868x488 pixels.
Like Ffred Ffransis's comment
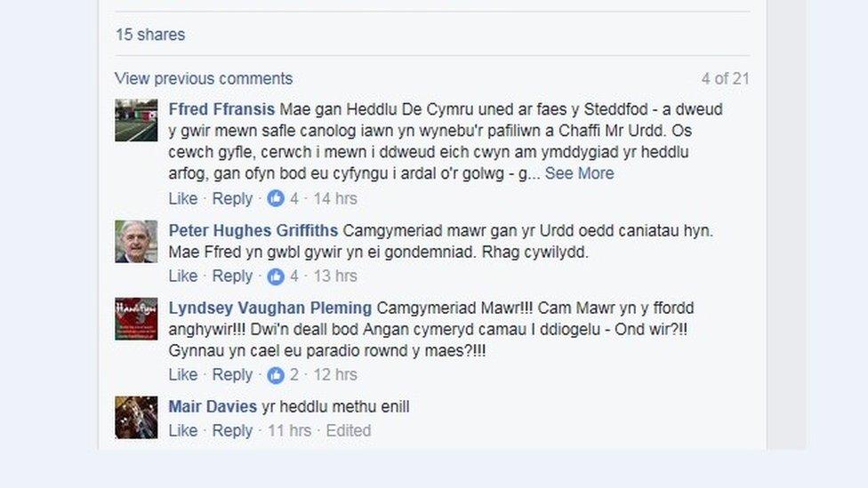pyautogui.click(x=183, y=198)
